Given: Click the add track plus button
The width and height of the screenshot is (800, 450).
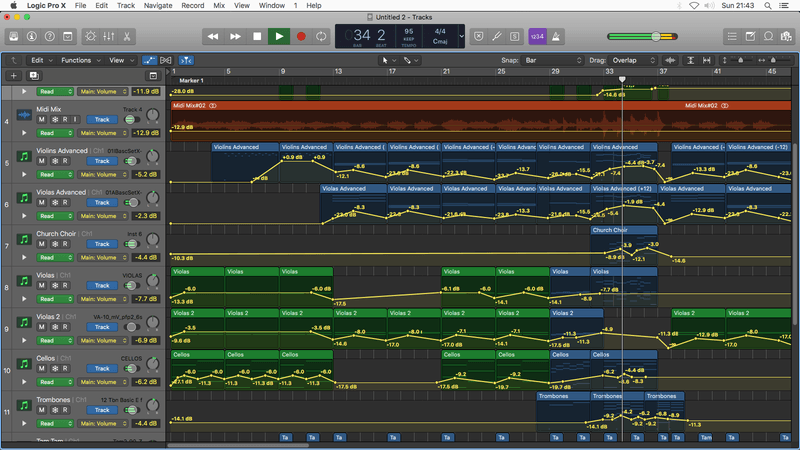Looking at the screenshot, I should pyautogui.click(x=14, y=76).
